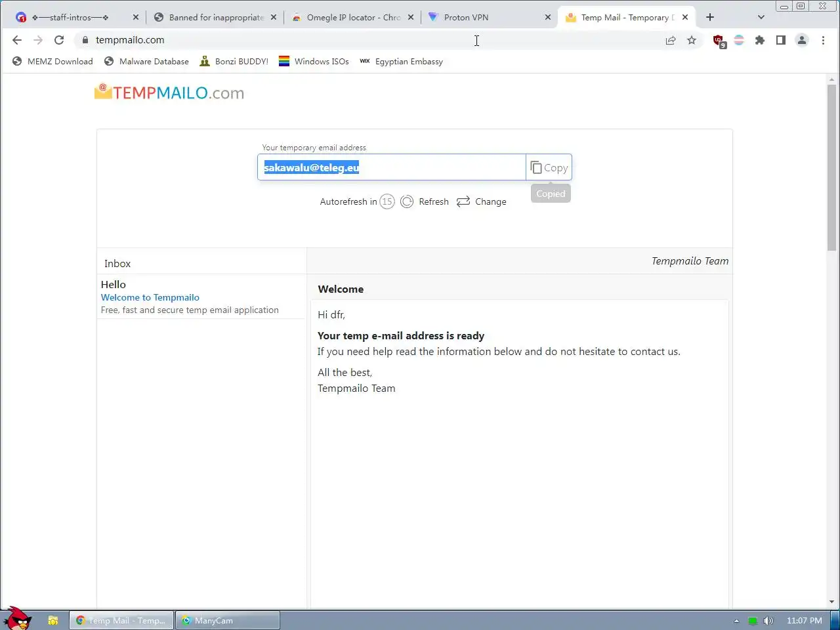840x630 pixels.
Task: Open the Extensions puzzle piece menu
Action: 760,40
